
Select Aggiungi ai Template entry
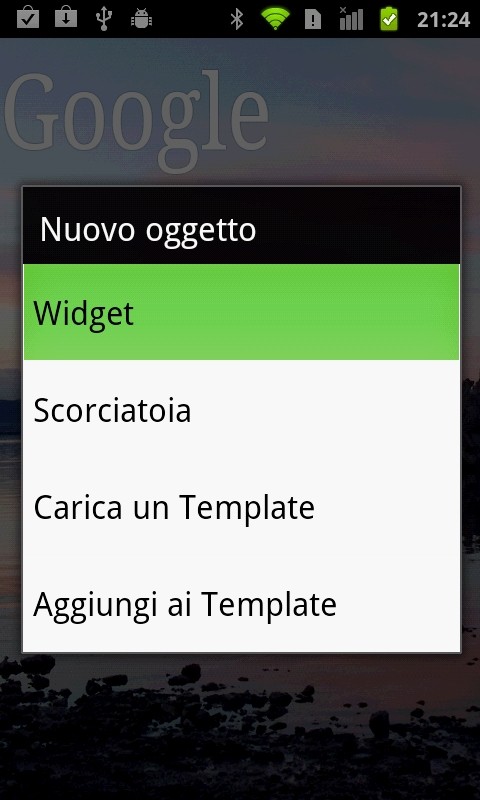coord(241,603)
